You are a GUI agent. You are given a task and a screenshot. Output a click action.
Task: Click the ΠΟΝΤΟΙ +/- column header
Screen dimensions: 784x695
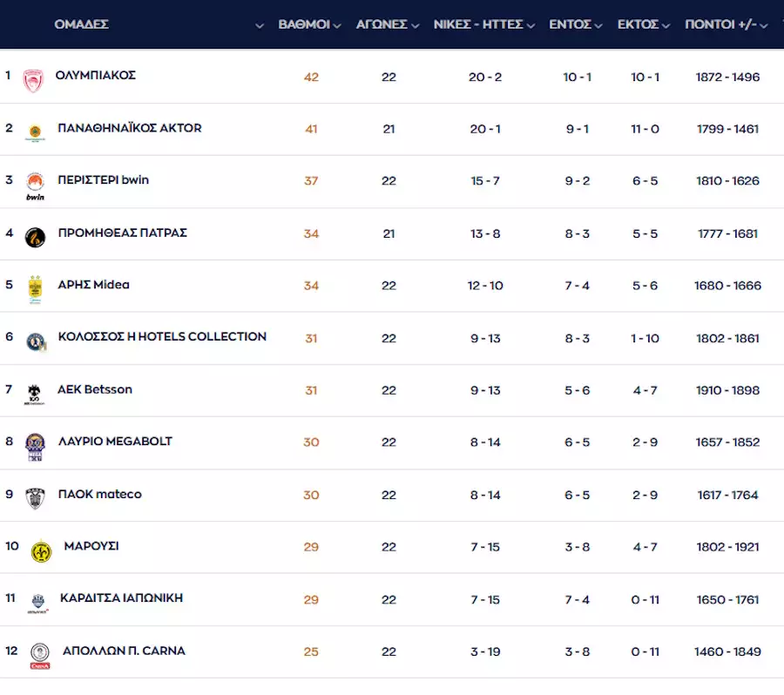click(x=720, y=24)
